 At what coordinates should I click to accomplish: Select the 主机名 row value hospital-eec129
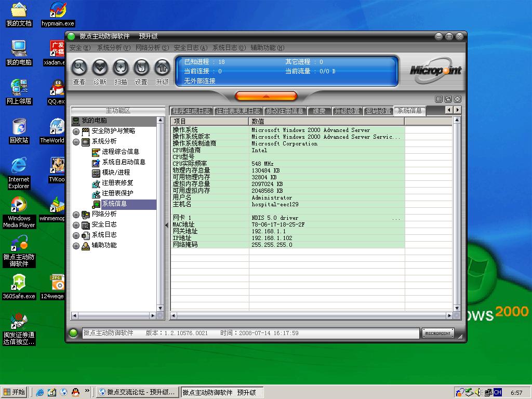pos(275,204)
